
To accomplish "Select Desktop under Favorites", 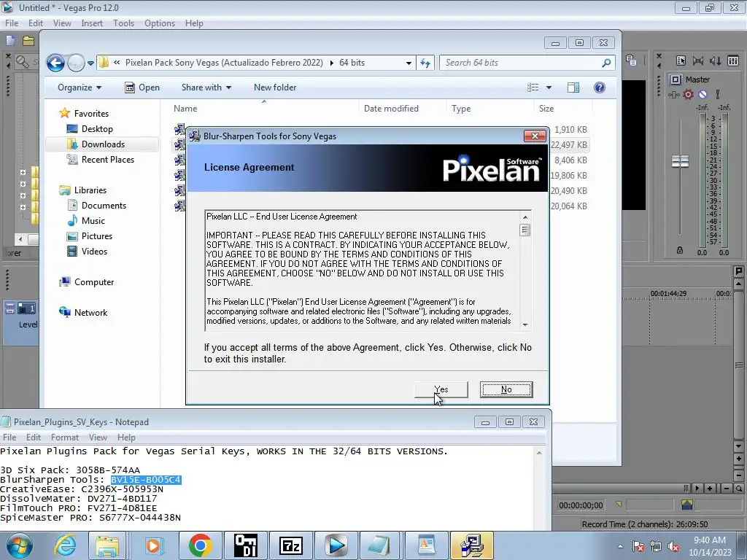I will click(x=97, y=129).
